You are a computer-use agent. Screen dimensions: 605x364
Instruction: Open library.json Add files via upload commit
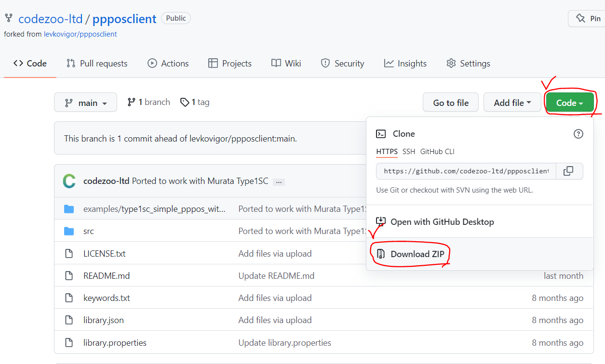(x=275, y=320)
